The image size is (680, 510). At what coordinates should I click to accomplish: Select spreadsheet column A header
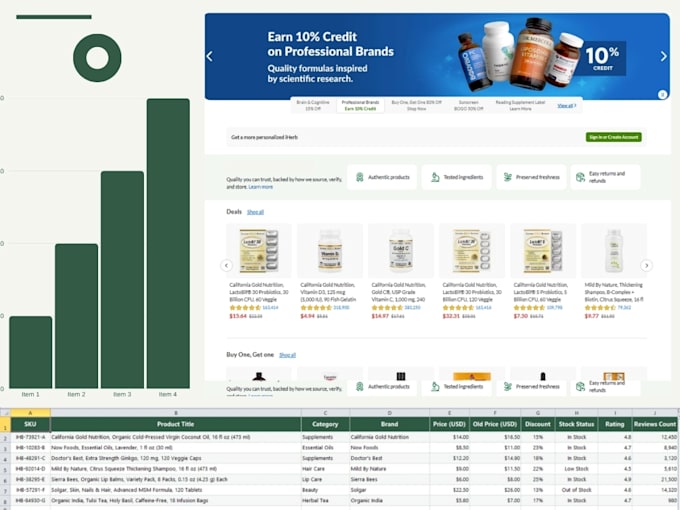[30, 413]
